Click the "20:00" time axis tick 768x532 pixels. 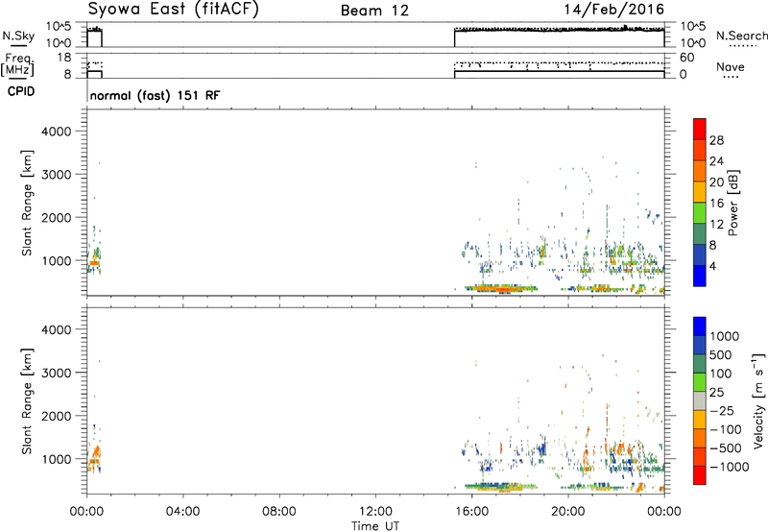point(568,512)
